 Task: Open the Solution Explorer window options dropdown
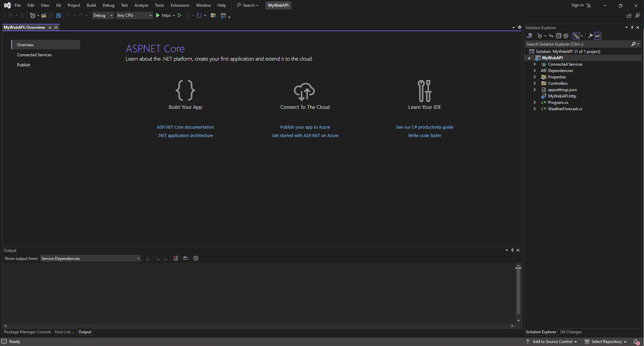(626, 27)
